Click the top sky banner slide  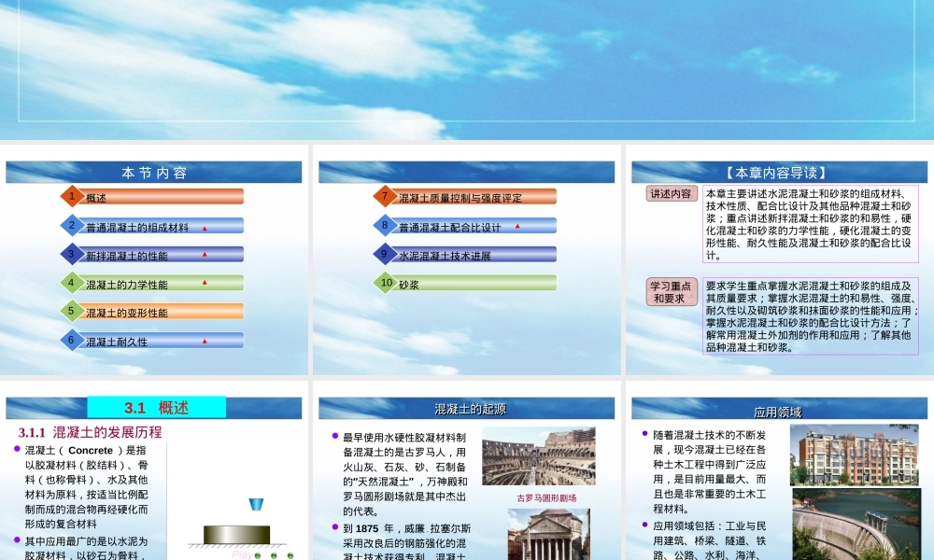point(467,70)
